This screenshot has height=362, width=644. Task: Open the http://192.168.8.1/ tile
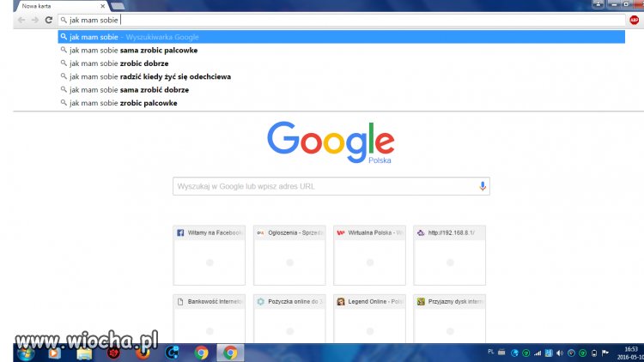(450, 255)
